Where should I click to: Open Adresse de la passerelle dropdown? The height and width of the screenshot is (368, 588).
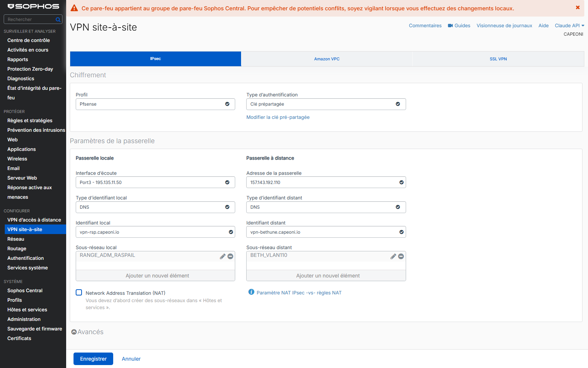[x=326, y=183]
